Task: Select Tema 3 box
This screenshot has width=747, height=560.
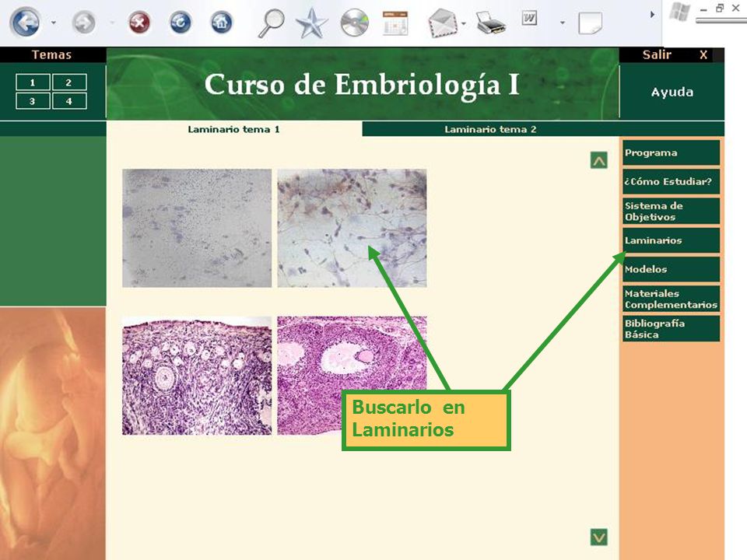Action: (33, 101)
